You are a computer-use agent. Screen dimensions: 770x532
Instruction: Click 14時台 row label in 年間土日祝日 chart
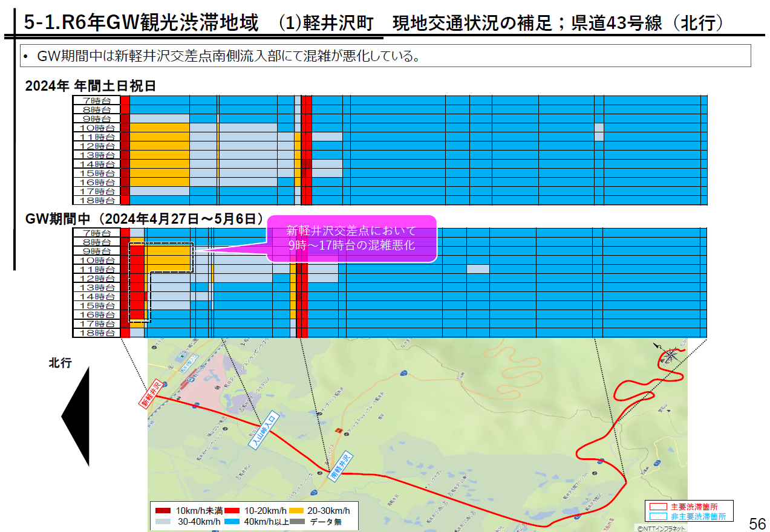tap(97, 164)
